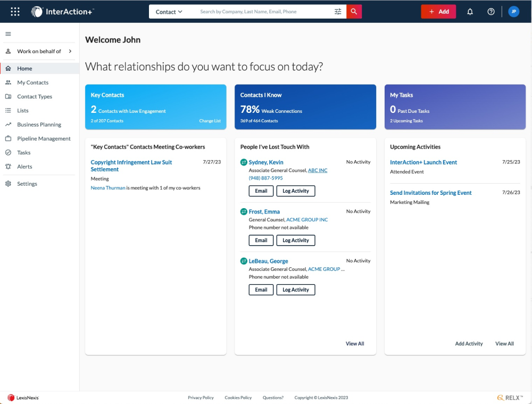The width and height of the screenshot is (532, 404).
Task: Open Copyright Infringement Law Suit Settlement link
Action: 131,166
